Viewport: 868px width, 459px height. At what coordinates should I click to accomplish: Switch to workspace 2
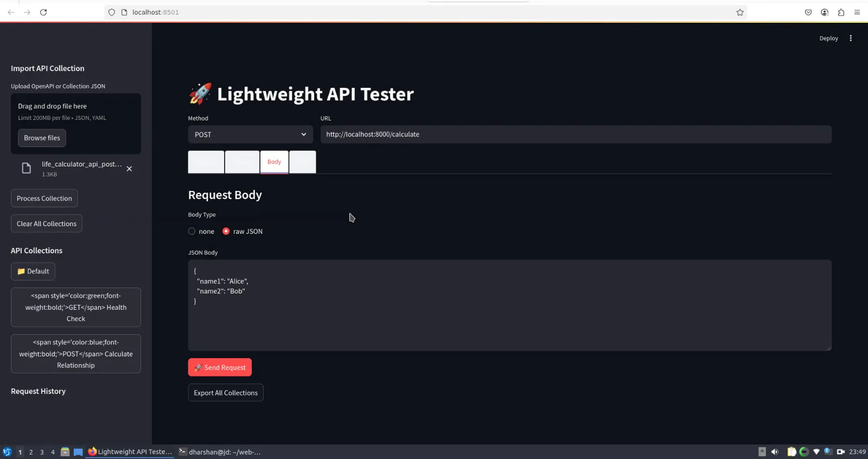click(31, 452)
